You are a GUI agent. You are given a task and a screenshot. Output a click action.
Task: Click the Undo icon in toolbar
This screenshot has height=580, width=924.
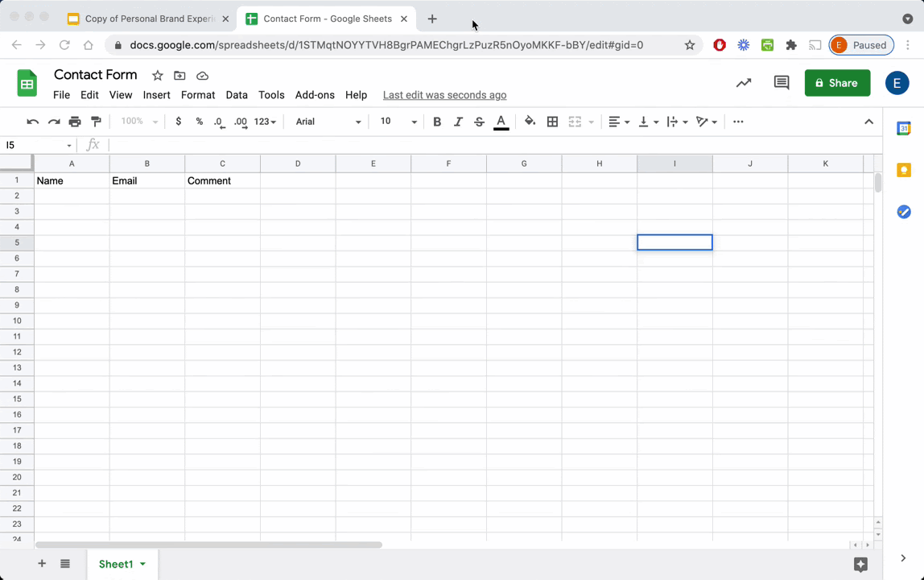coord(32,122)
